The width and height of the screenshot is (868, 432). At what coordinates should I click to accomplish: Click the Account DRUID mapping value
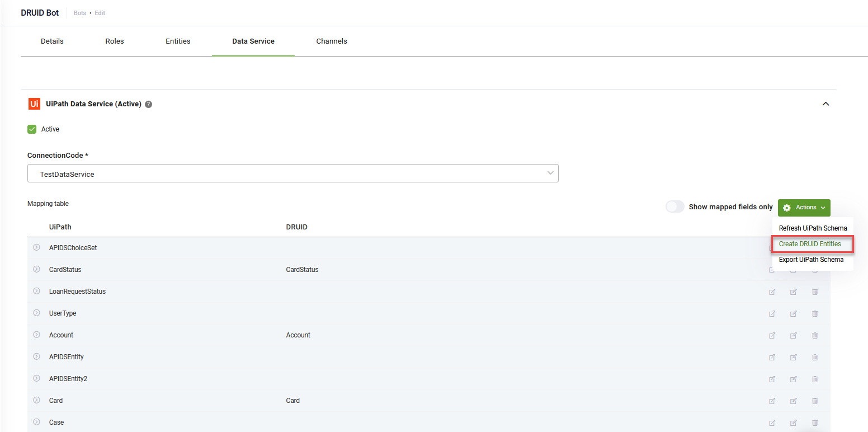coord(298,335)
